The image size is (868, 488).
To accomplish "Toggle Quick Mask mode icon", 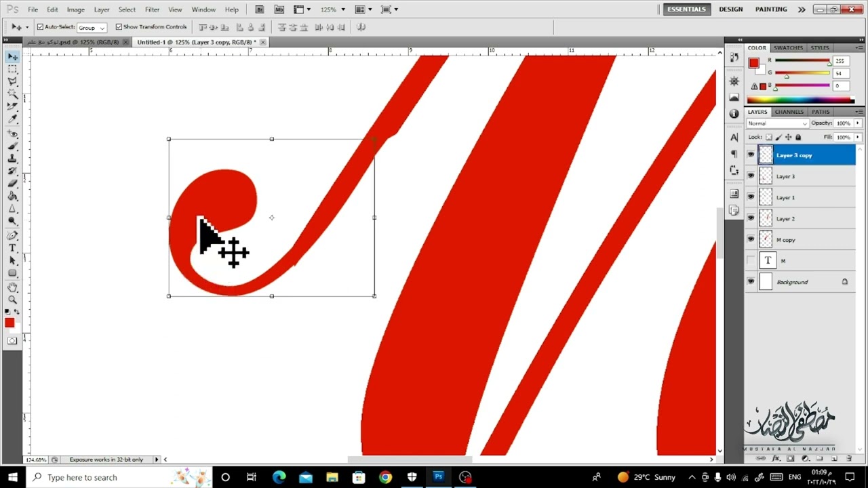I will tap(12, 341).
